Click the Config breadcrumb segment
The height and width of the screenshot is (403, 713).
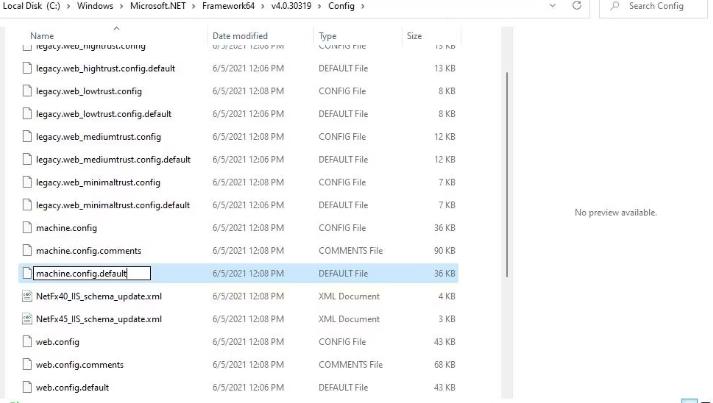pos(341,6)
